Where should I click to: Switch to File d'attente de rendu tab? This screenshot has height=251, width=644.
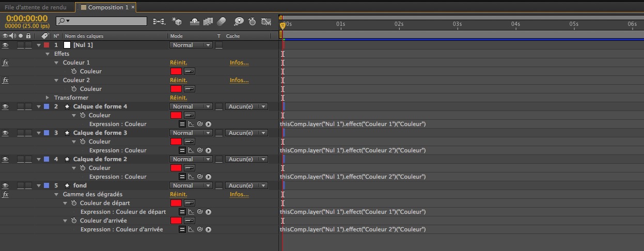(x=36, y=7)
